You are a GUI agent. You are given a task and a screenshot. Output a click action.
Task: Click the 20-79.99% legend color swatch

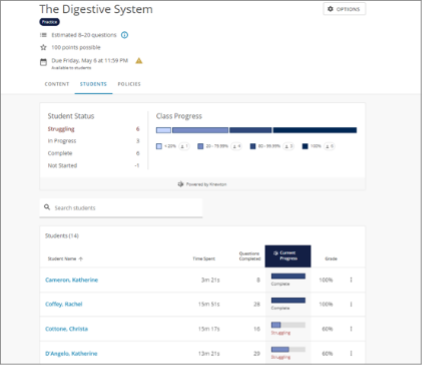click(200, 146)
